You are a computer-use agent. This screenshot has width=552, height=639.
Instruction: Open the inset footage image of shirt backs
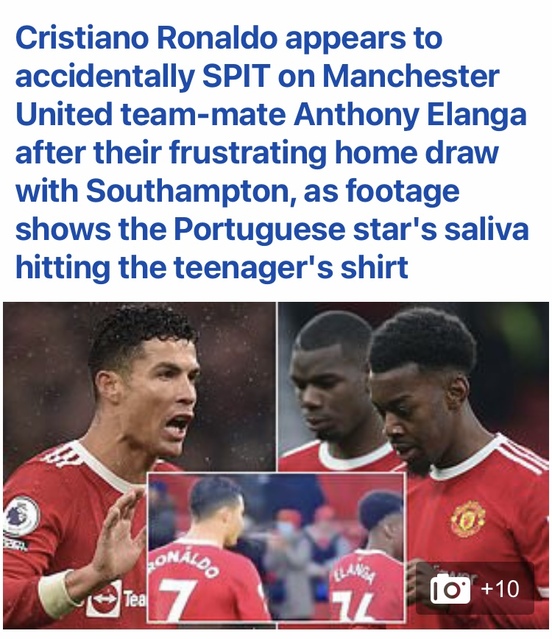(276, 547)
